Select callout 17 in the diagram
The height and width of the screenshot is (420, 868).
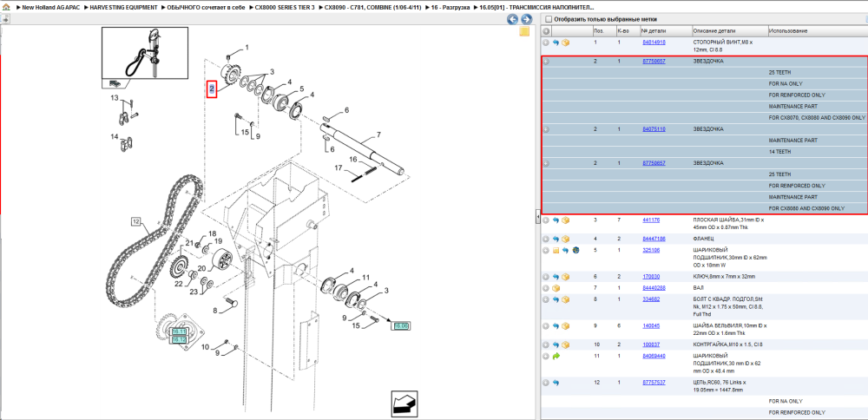tap(338, 167)
